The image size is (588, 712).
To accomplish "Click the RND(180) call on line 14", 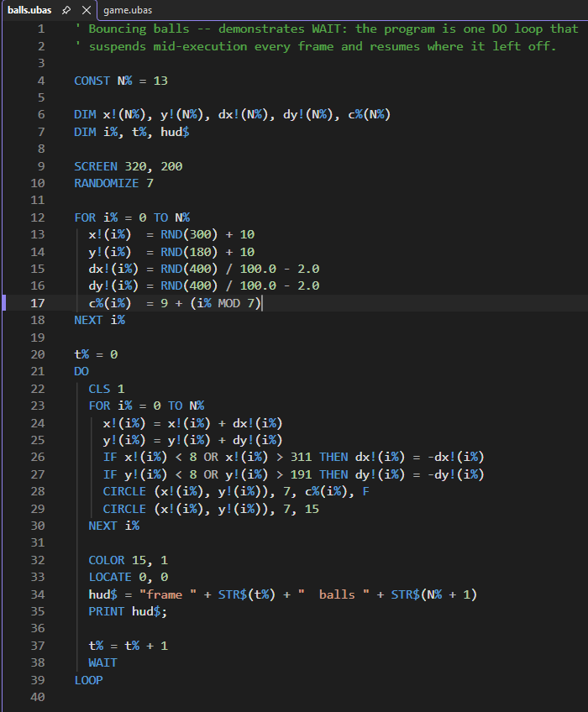I will [189, 252].
